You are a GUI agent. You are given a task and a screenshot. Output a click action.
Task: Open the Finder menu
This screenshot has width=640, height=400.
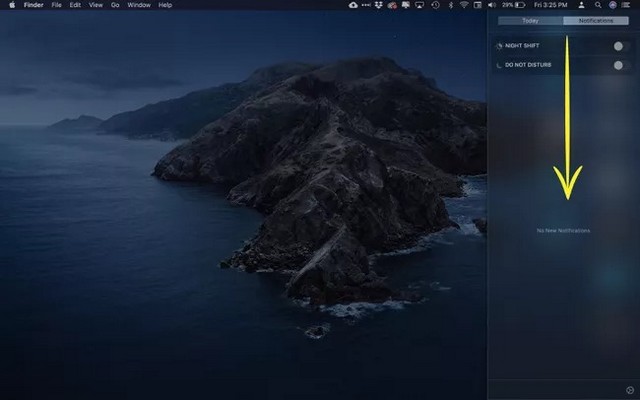pyautogui.click(x=33, y=5)
